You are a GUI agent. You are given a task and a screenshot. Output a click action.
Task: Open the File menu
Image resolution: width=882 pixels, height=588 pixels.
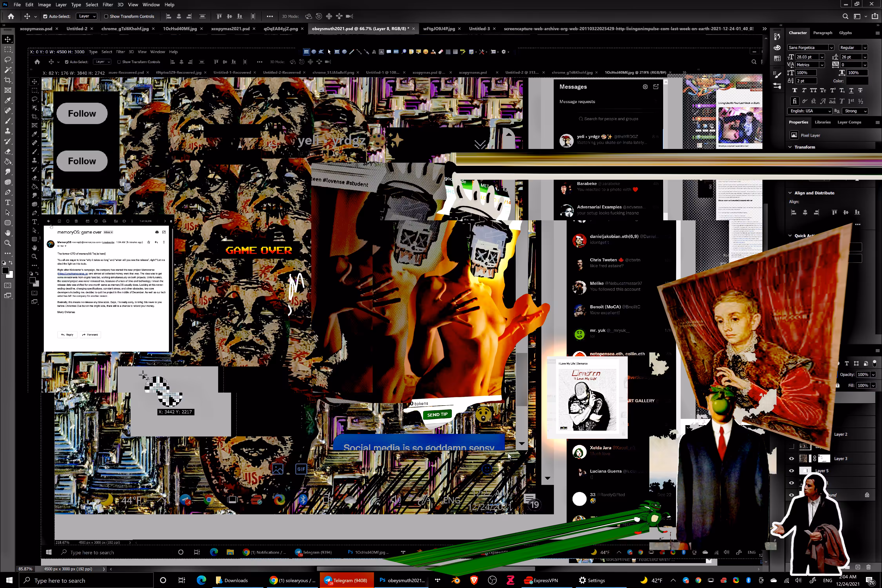(17, 5)
